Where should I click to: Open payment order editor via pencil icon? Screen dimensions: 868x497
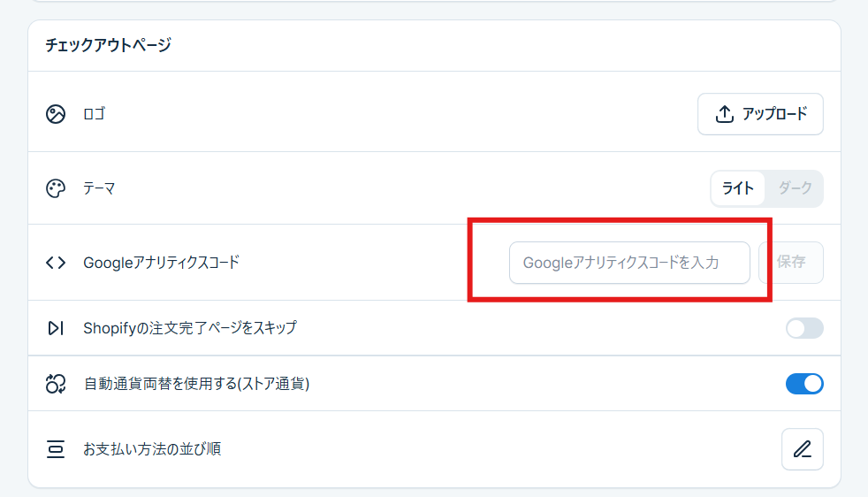(x=802, y=449)
